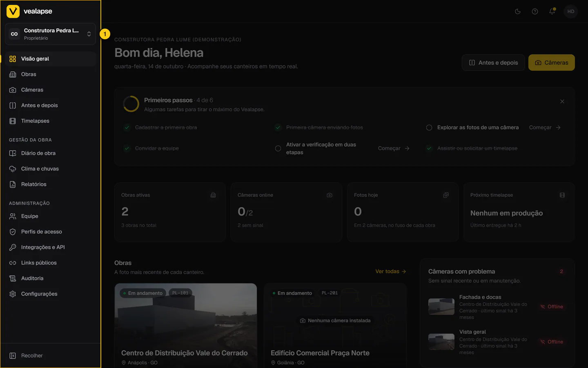Dismiss the Primeiros passos panel
The image size is (588, 368).
(562, 101)
